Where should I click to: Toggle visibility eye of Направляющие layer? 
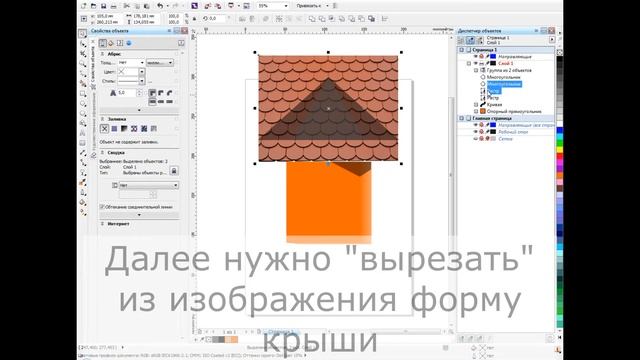pyautogui.click(x=476, y=56)
